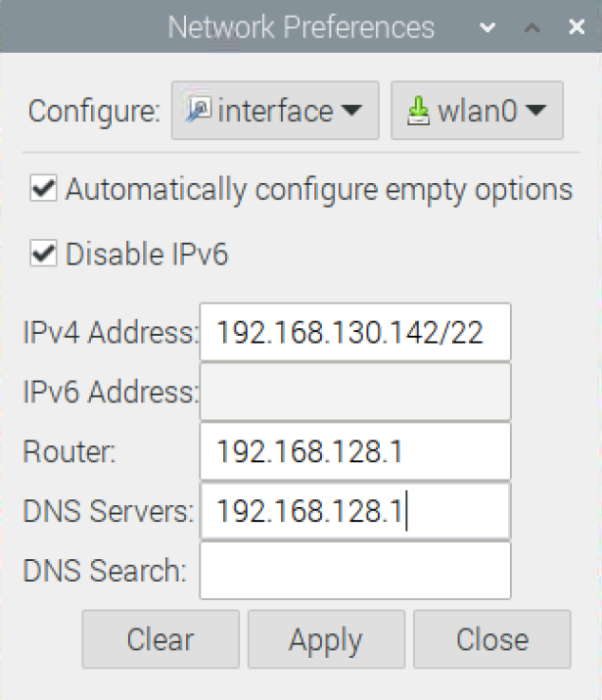Click into the DNS Servers text box
602x700 pixels.
[355, 511]
